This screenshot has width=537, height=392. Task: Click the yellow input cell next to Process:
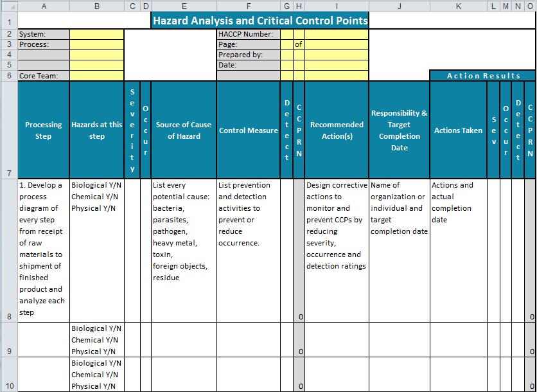97,44
